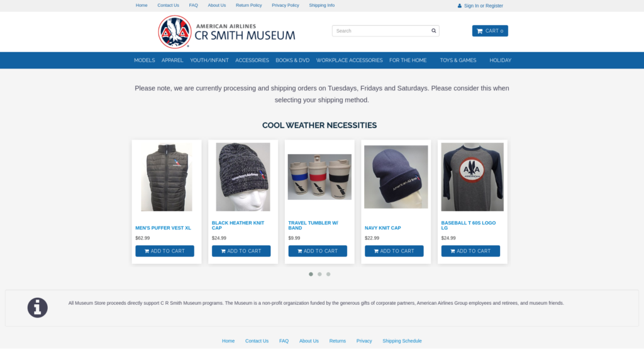Image resolution: width=644 pixels, height=362 pixels.
Task: Click into the Search input field
Action: click(x=380, y=31)
